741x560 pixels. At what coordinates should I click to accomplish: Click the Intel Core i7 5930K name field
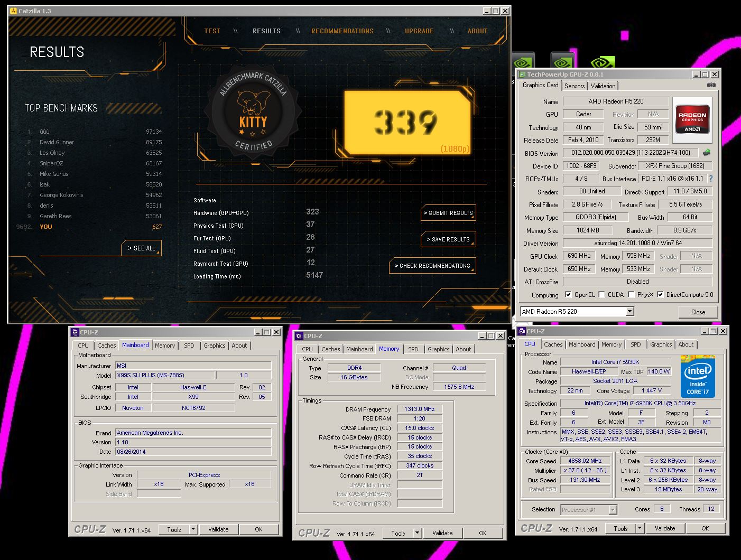coord(615,362)
